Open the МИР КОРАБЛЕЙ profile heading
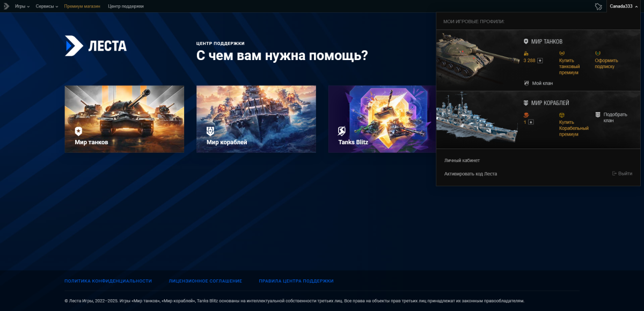644x311 pixels. point(550,103)
